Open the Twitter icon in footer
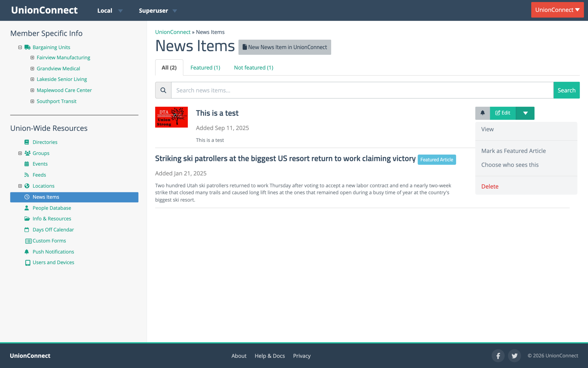Viewport: 588px width, 368px height. point(514,356)
